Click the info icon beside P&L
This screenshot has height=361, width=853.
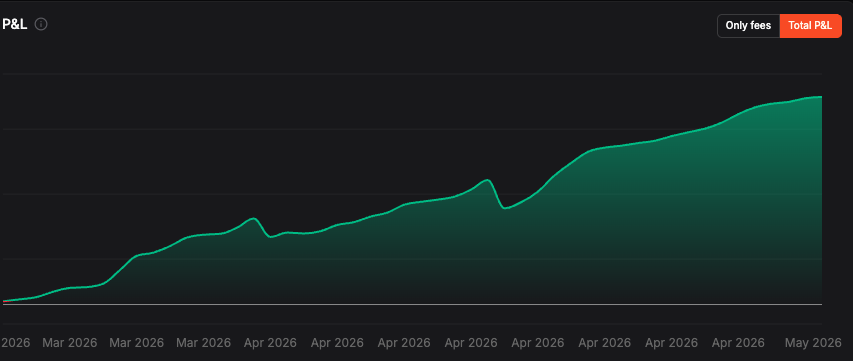click(41, 24)
